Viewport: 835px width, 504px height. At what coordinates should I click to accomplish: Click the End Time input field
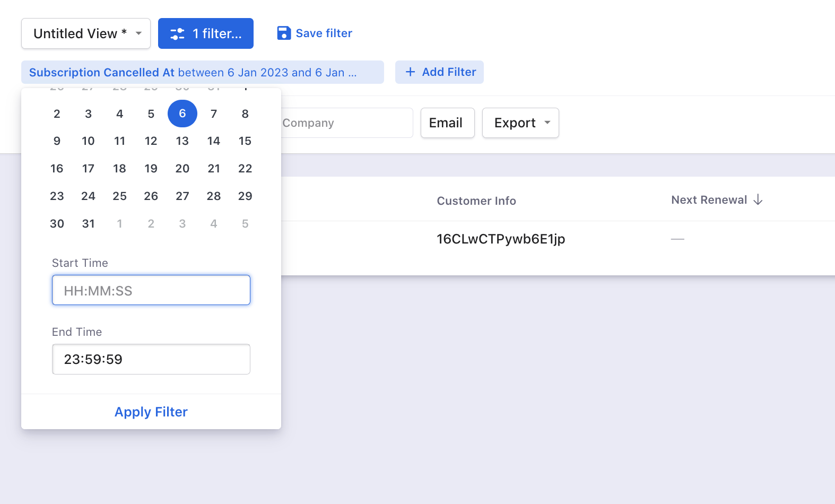(151, 359)
